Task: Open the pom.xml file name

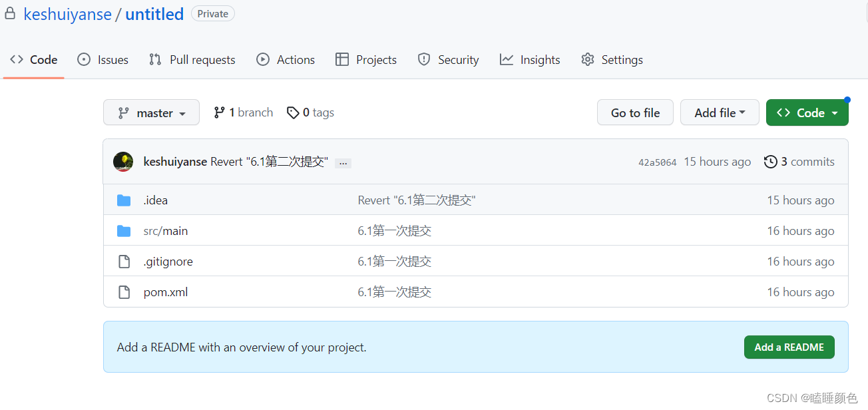Action: coord(166,292)
